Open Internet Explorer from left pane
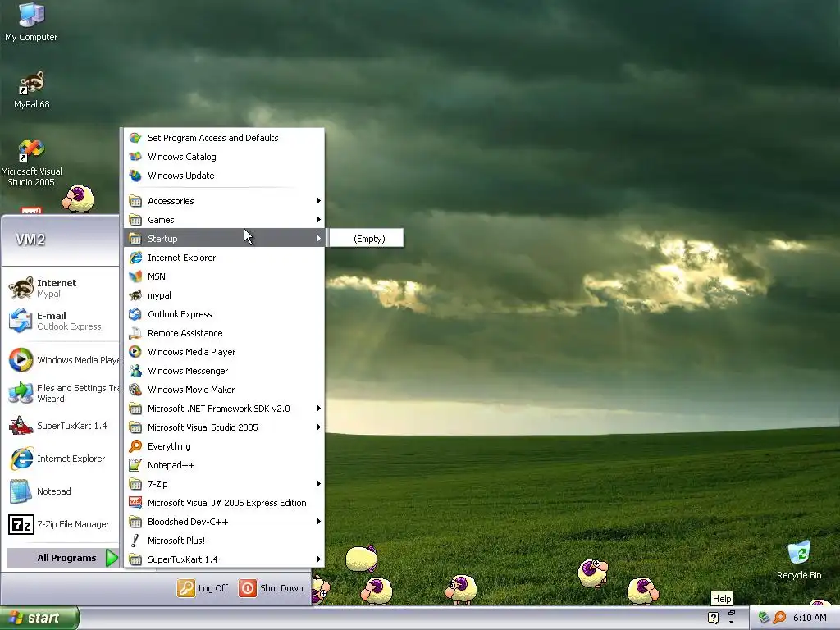Viewport: 840px width, 630px height. [x=62, y=459]
